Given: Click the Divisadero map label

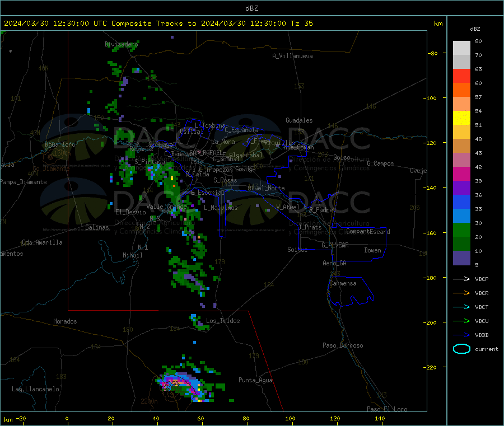Looking at the screenshot, I should 121,44.
